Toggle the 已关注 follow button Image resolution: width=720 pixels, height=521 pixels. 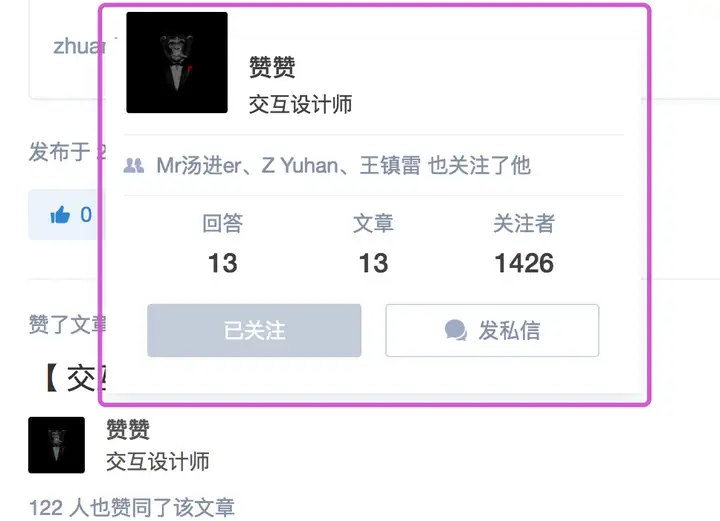tap(254, 330)
